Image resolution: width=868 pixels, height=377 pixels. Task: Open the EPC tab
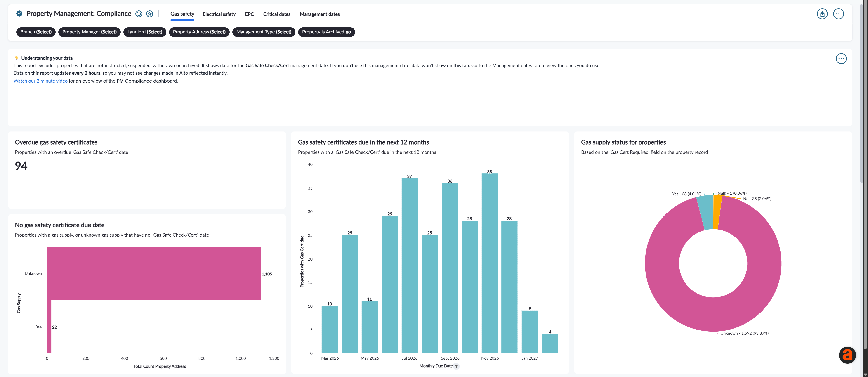point(249,14)
